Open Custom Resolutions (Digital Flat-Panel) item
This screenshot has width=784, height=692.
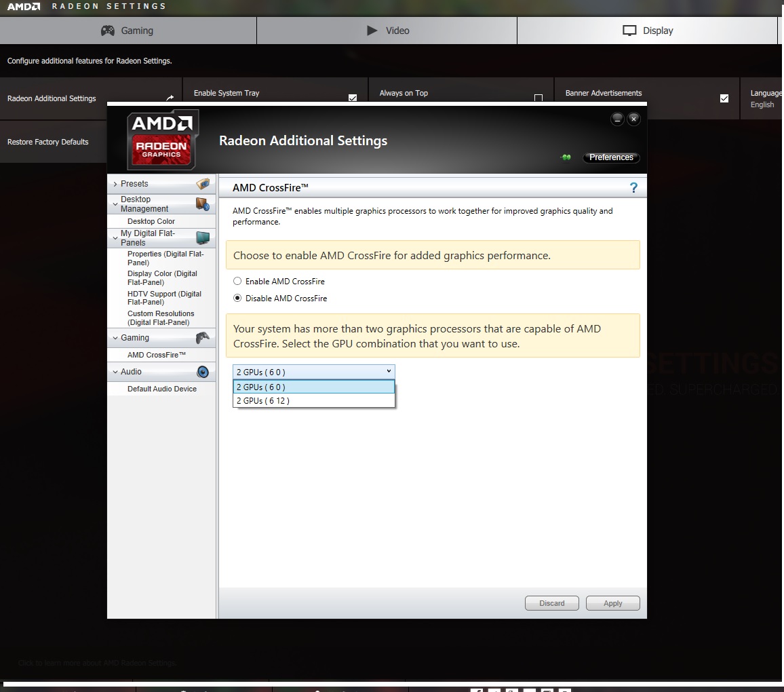tap(161, 318)
